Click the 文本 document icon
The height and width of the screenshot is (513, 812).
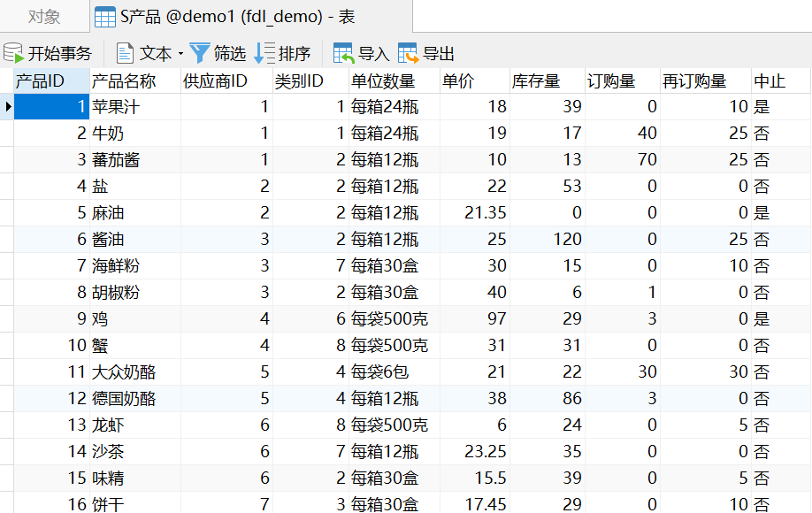(125, 54)
